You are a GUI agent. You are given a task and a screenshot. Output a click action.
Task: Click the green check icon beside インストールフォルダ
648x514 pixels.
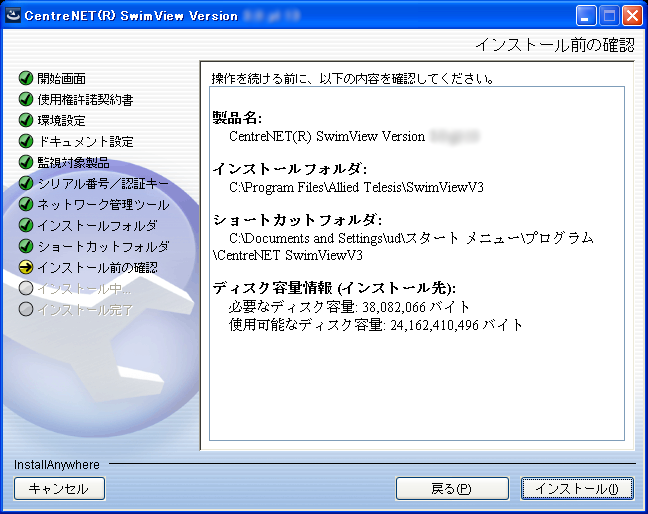26,225
